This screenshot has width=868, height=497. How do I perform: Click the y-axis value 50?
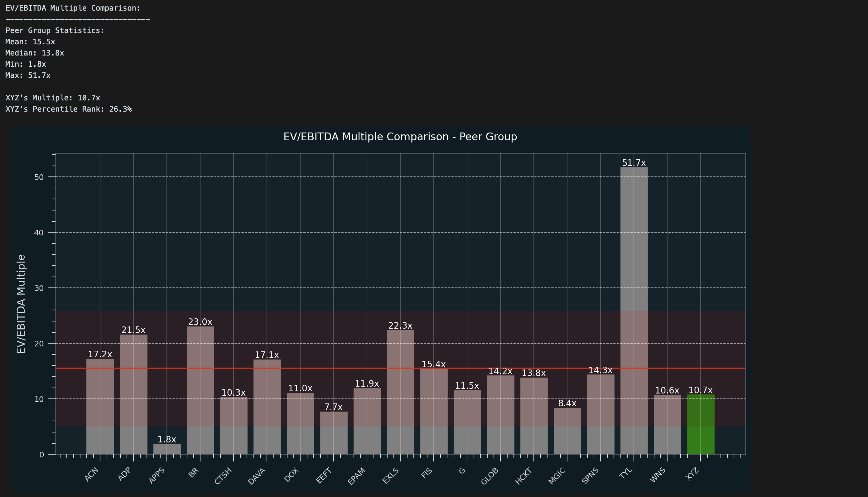[39, 177]
